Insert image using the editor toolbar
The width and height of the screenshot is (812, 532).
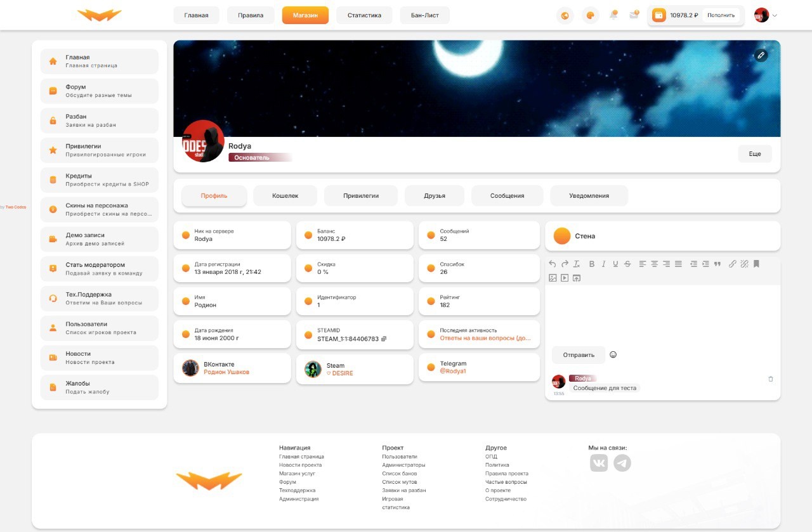click(x=553, y=278)
